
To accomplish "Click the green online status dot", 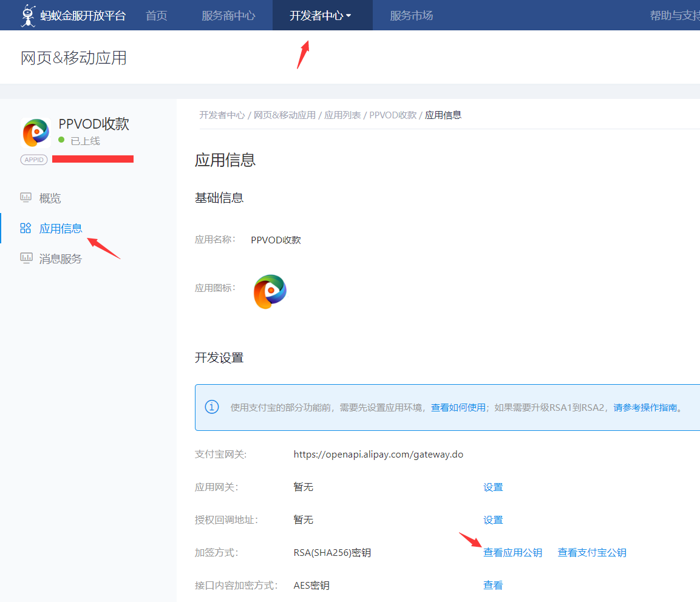I will coord(61,140).
